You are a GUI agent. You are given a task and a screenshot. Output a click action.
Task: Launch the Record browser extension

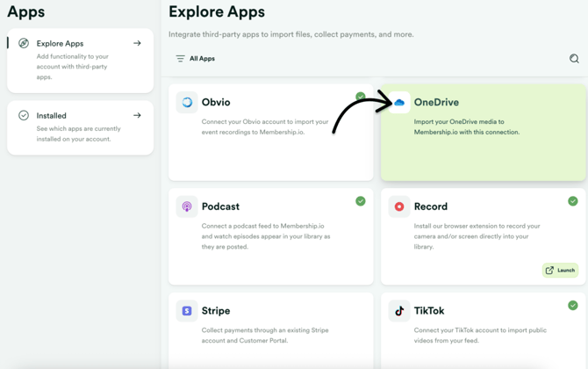click(560, 271)
